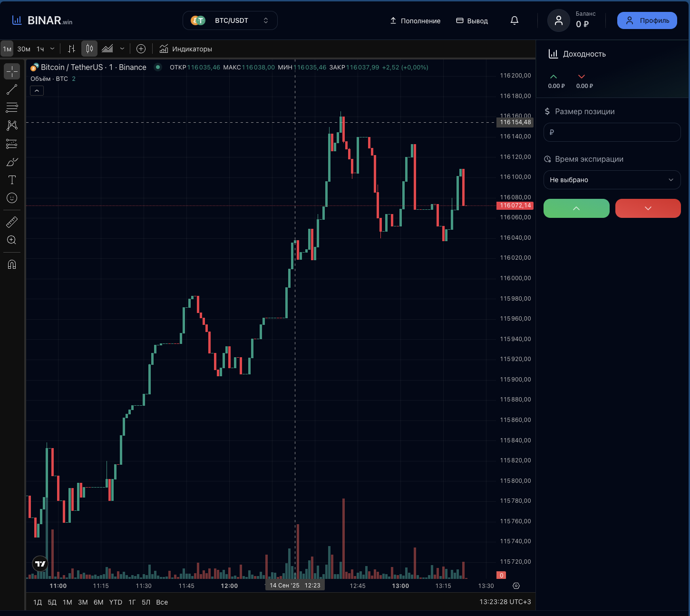
Task: Click the green market status dot
Action: click(158, 67)
